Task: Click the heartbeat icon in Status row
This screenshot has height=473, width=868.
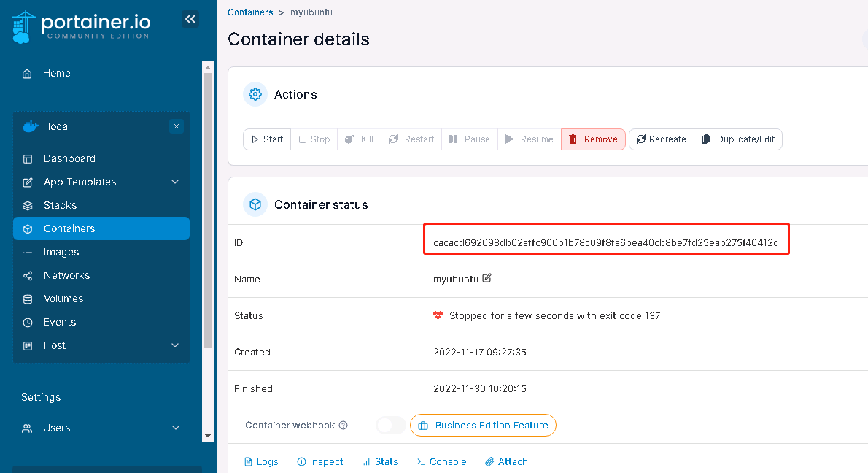Action: tap(438, 316)
